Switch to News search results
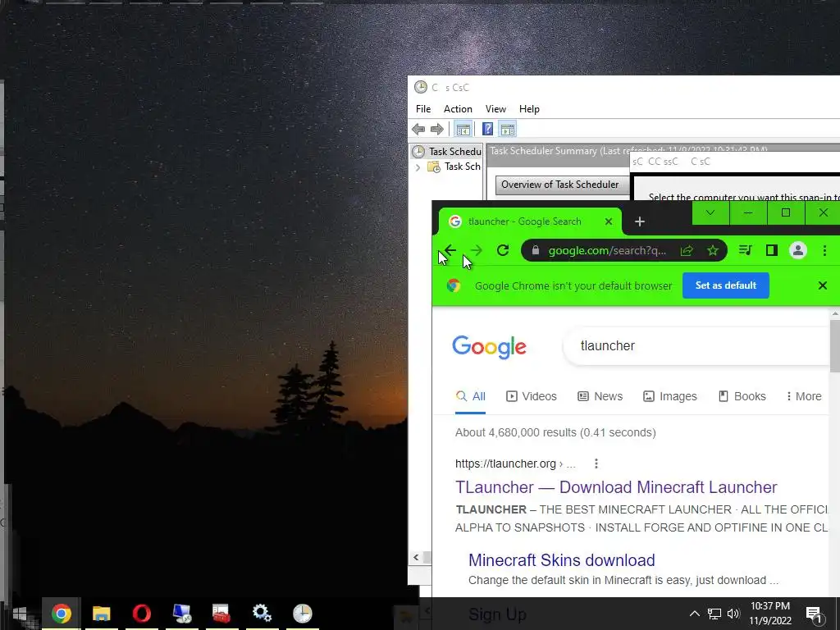 click(600, 396)
